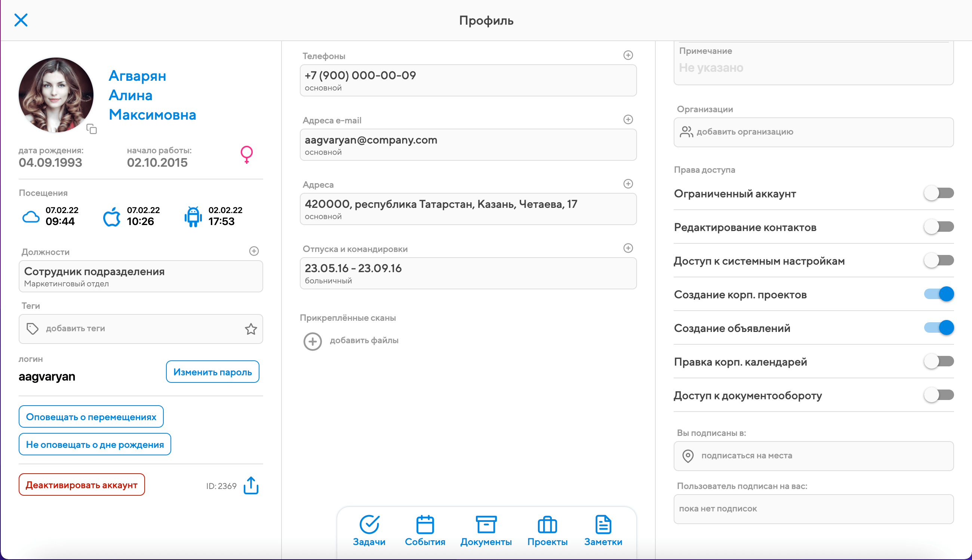Toggle the Создание объявлений switch
Image resolution: width=972 pixels, height=560 pixels.
[938, 328]
